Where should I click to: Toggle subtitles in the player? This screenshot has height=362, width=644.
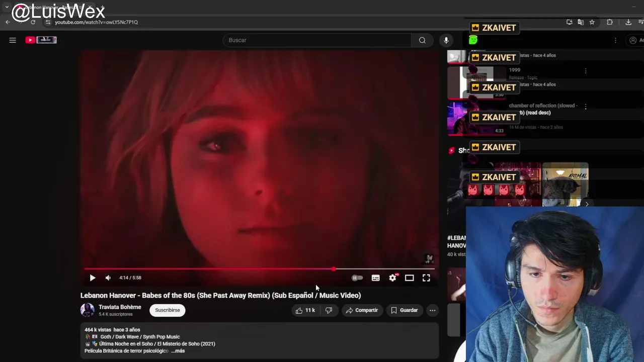(376, 278)
